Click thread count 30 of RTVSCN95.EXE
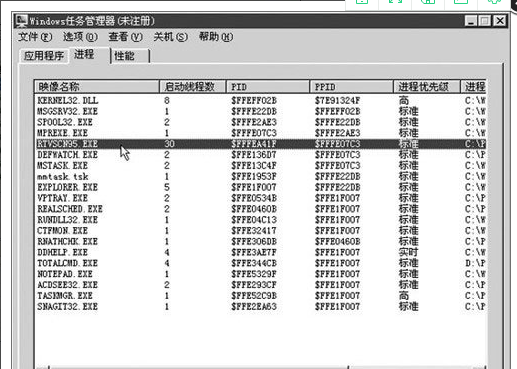This screenshot has width=517, height=369. pyautogui.click(x=169, y=144)
